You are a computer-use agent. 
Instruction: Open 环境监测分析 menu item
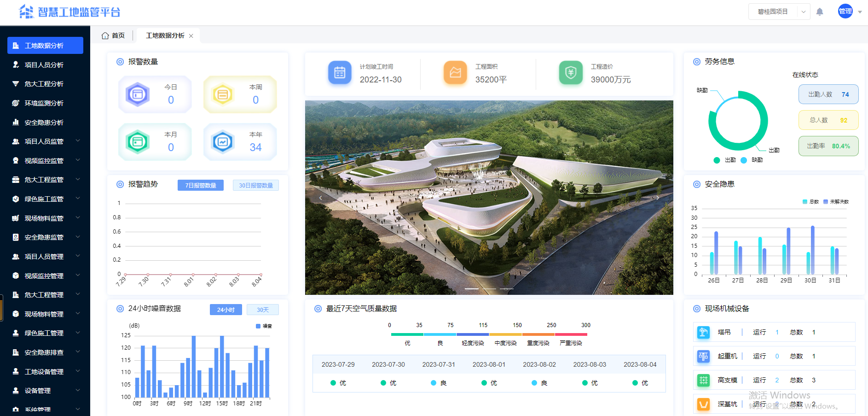pyautogui.click(x=45, y=103)
